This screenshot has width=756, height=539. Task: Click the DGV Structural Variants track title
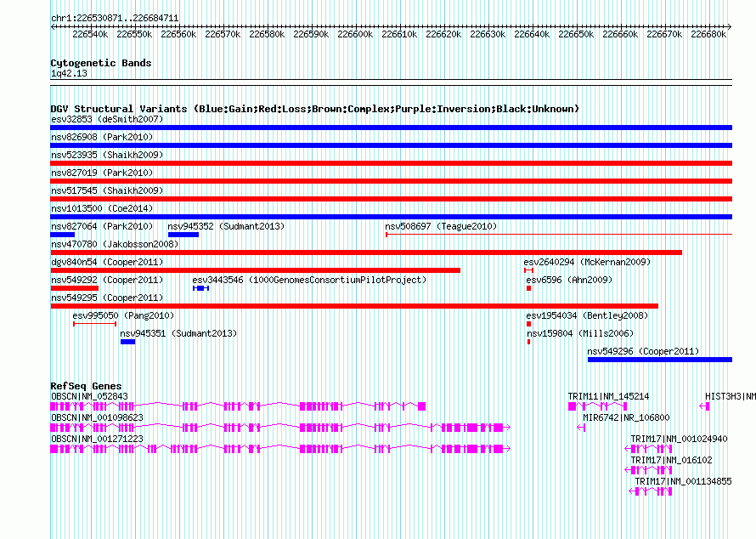[x=314, y=109]
